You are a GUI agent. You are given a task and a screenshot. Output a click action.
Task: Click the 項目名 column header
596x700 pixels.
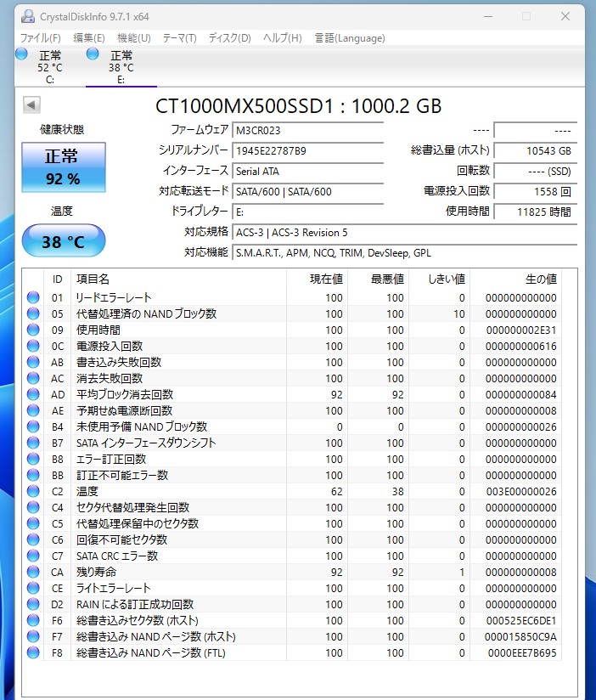[178, 279]
